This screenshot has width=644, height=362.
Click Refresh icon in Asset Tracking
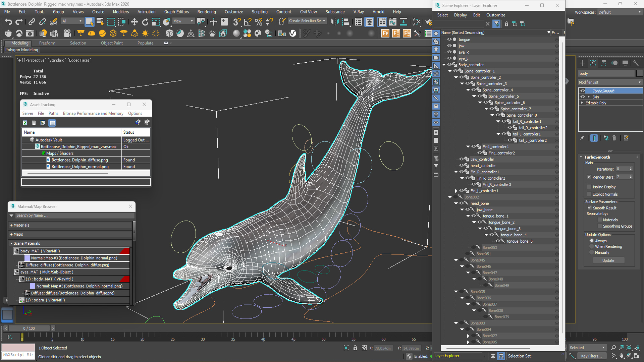tap(25, 123)
